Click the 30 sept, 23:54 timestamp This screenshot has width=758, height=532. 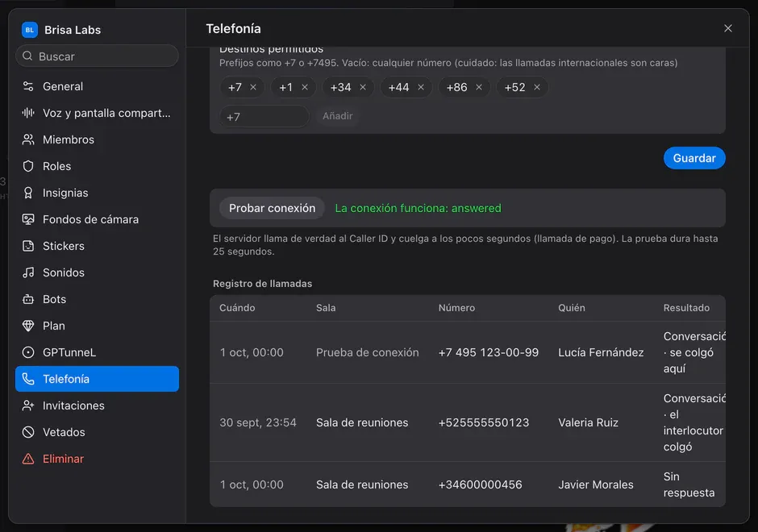[x=258, y=423]
